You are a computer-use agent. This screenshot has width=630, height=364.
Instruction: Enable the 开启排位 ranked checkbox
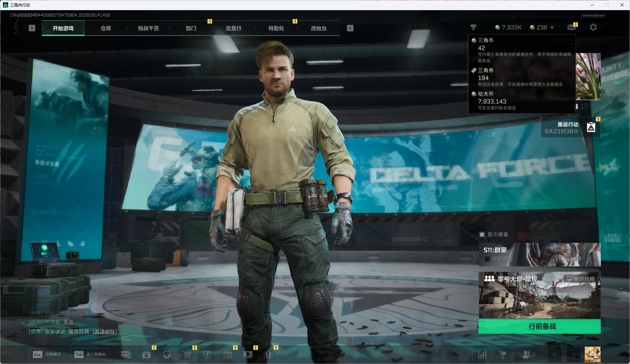click(x=487, y=259)
